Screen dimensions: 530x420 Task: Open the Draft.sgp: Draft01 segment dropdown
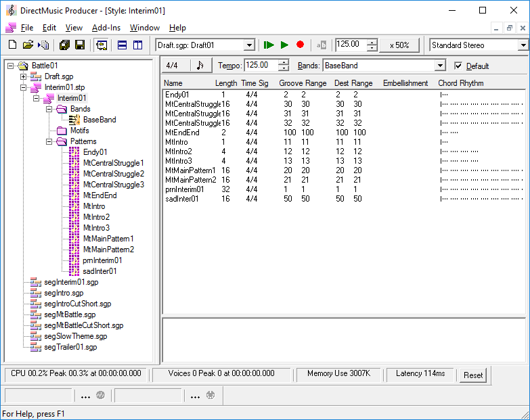coord(248,45)
